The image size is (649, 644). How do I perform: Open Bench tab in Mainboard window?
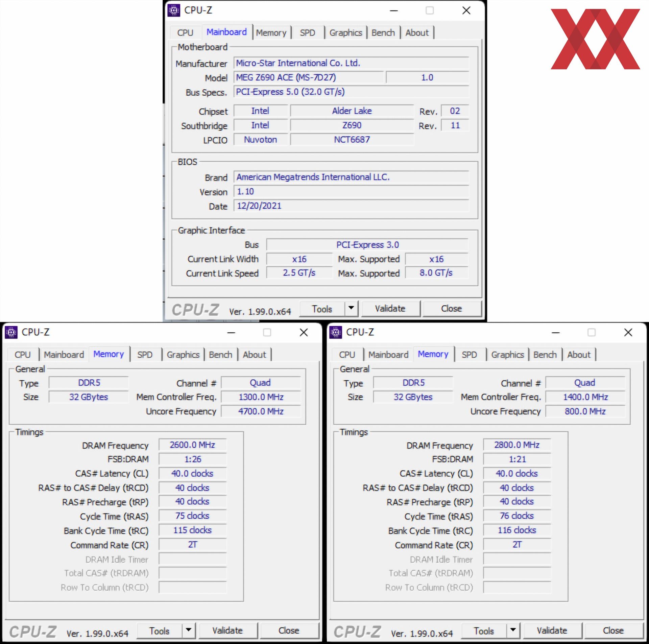pos(383,33)
